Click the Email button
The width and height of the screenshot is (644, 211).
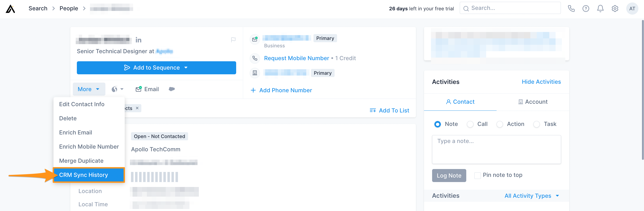(147, 89)
